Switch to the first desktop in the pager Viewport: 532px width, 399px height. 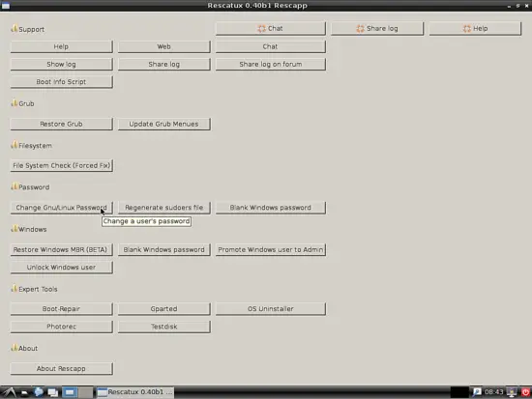pos(70,392)
